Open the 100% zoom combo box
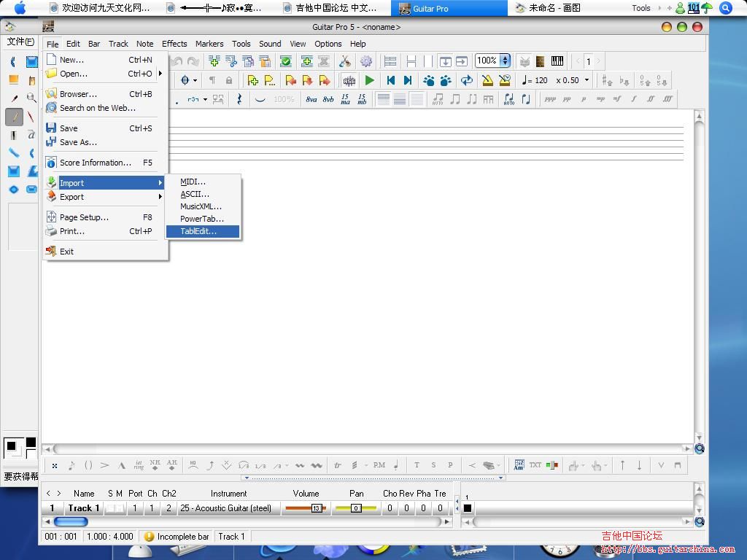This screenshot has height=560, width=747. click(x=492, y=61)
